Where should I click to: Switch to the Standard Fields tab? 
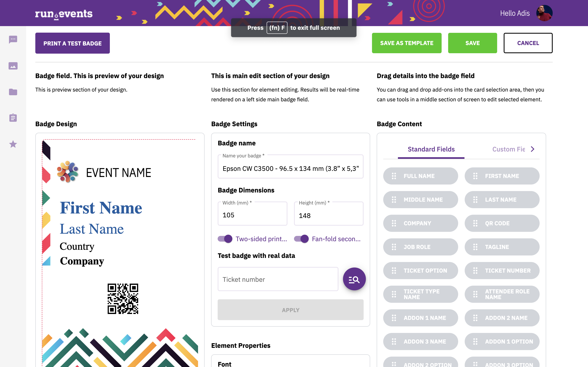[431, 149]
